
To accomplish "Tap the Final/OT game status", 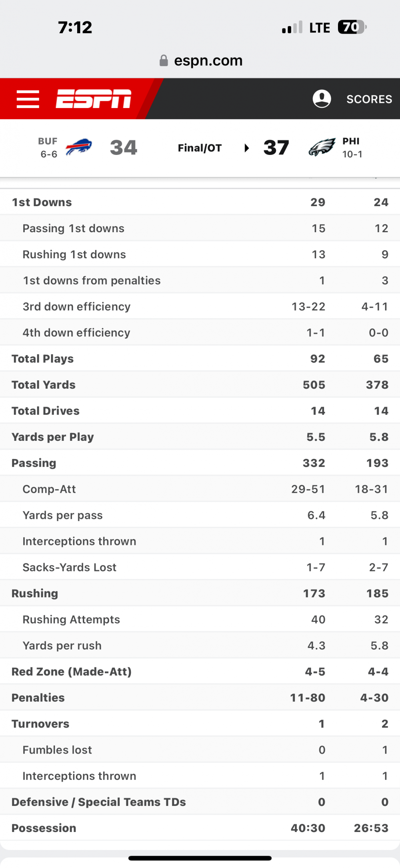I will [200, 148].
